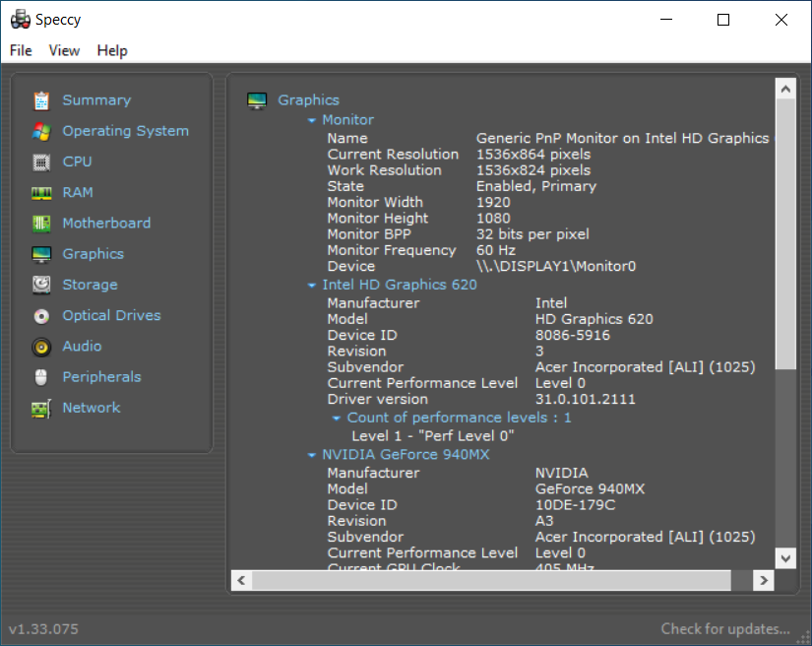
Task: Select the '60 Hz' frequency value
Action: 496,251
